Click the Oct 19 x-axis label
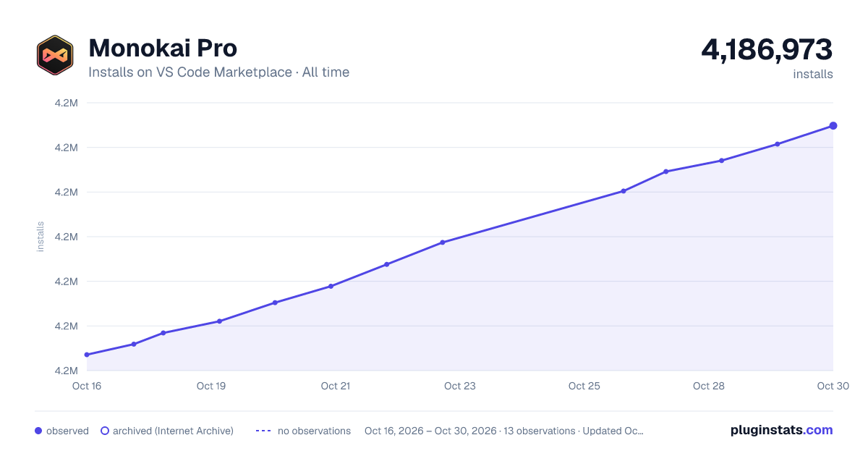Viewport: 868px width, 456px height. [x=211, y=386]
